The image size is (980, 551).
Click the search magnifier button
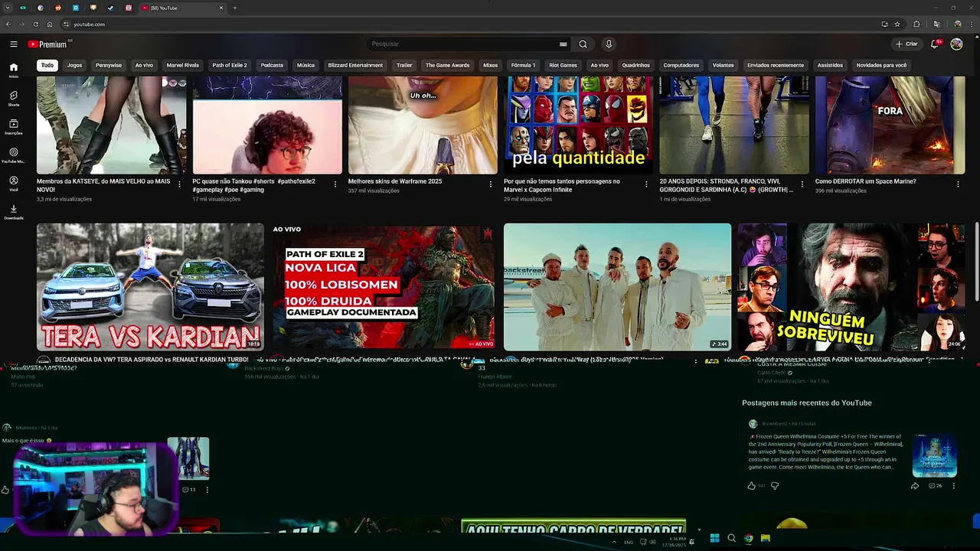tap(583, 44)
